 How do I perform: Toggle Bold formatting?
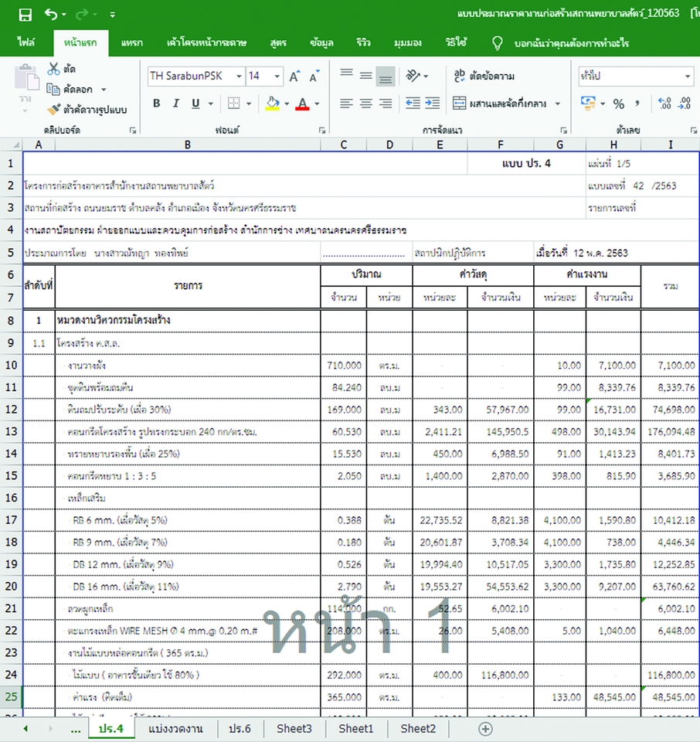pyautogui.click(x=156, y=103)
